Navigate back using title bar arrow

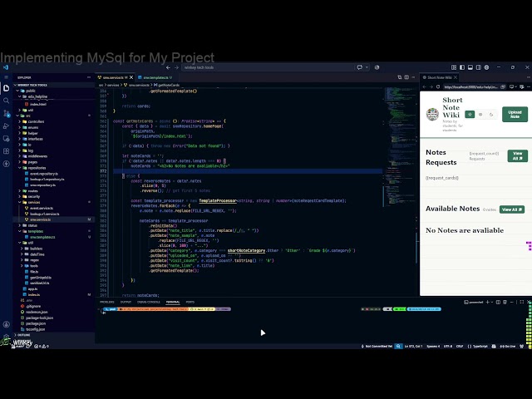click(x=168, y=67)
